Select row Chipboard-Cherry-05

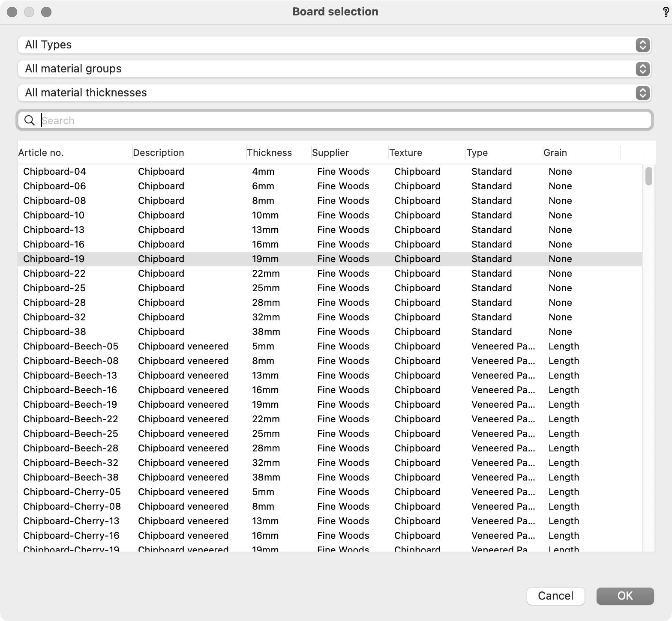330,492
